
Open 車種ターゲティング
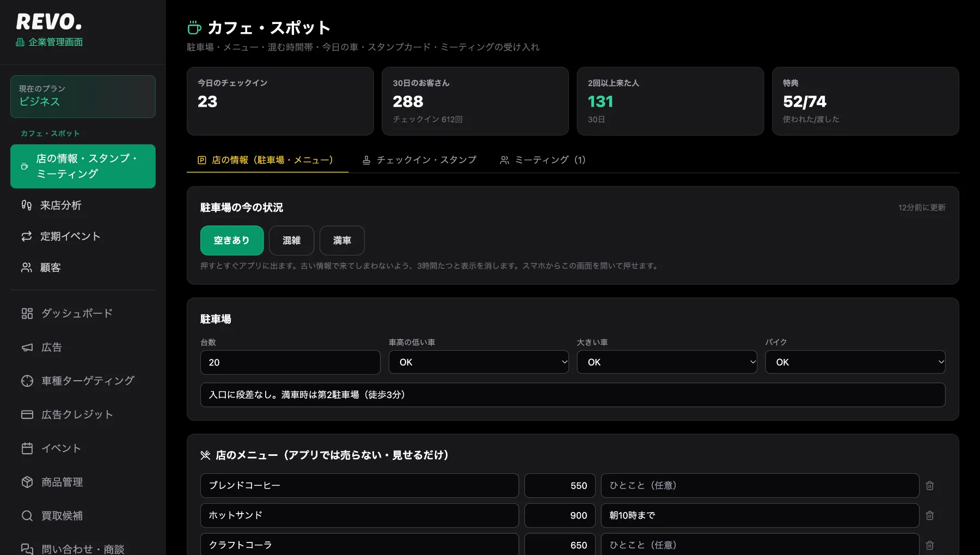[x=83, y=381]
